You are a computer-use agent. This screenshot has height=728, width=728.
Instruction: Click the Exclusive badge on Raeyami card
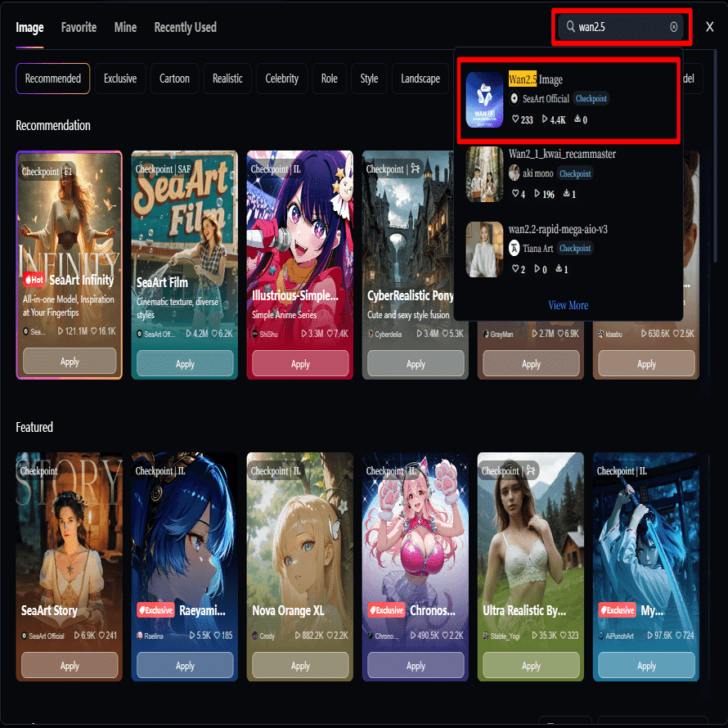(155, 610)
